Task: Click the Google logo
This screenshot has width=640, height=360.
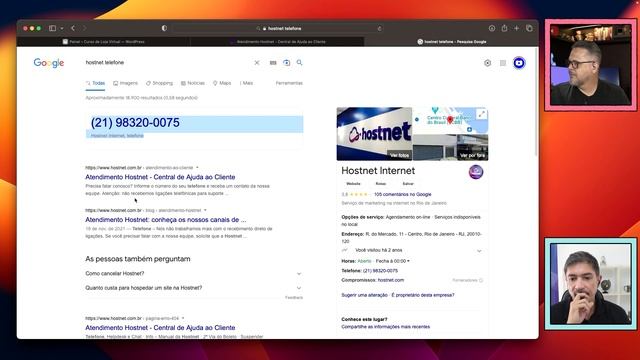Action: pyautogui.click(x=49, y=63)
